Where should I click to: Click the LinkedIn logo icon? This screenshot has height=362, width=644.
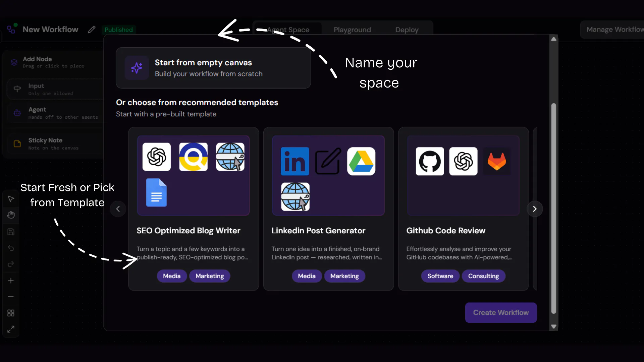[x=295, y=161]
